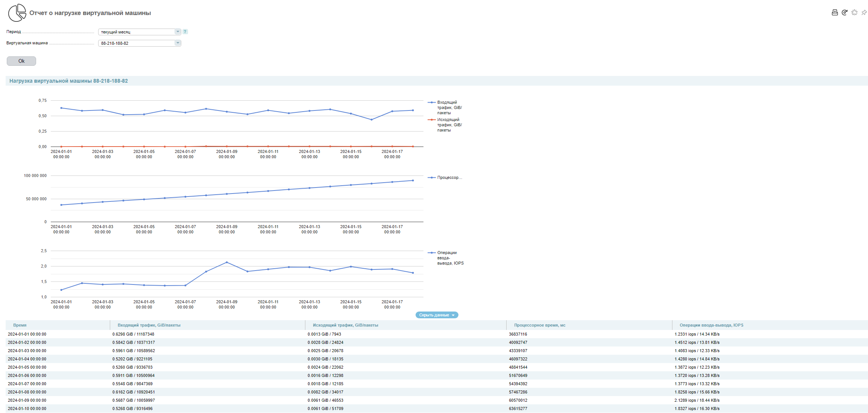Click incoming traffic cell 0.6162 GiB / 10920451
Viewport: 868px width, 413px height.
pyautogui.click(x=134, y=392)
